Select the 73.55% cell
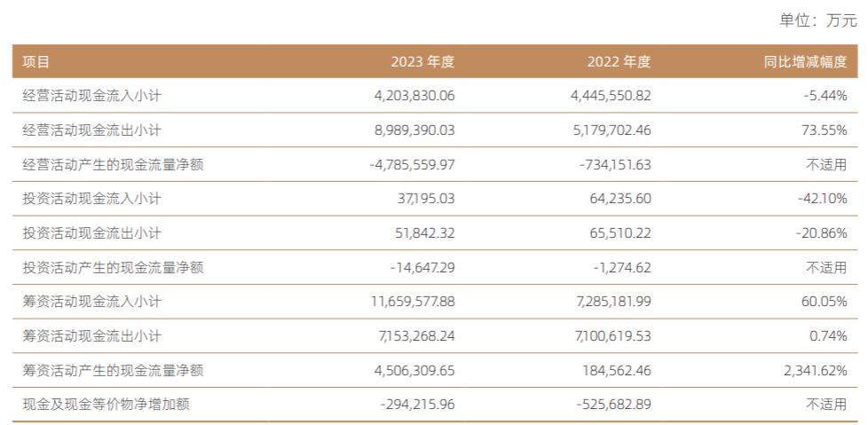 pyautogui.click(x=825, y=130)
